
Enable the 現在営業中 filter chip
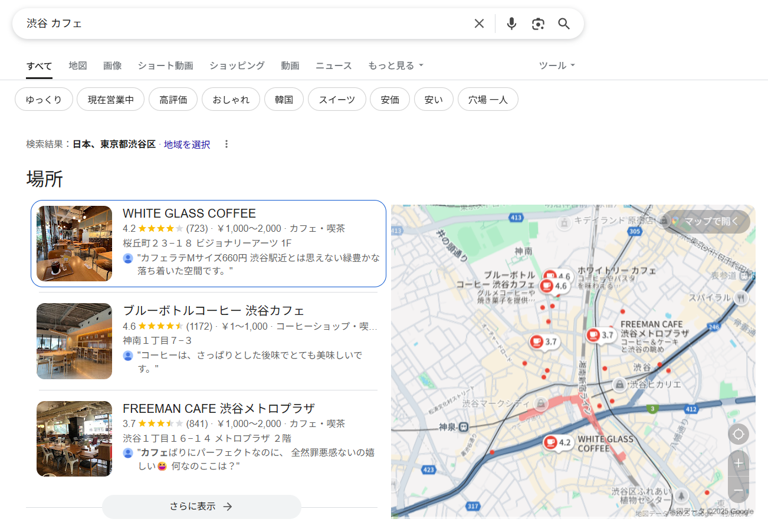coord(110,99)
